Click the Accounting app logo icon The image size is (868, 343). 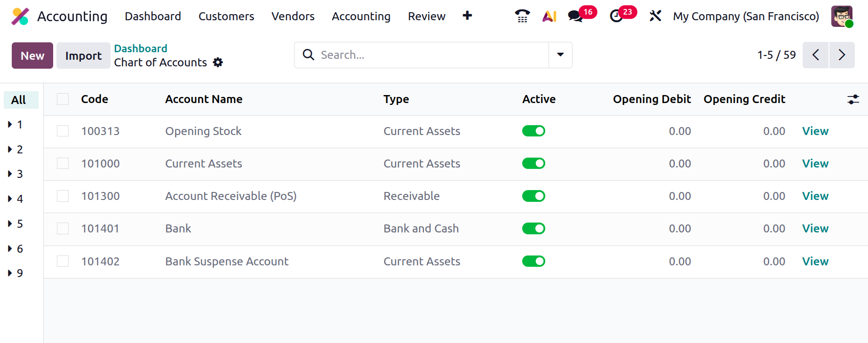click(x=20, y=16)
